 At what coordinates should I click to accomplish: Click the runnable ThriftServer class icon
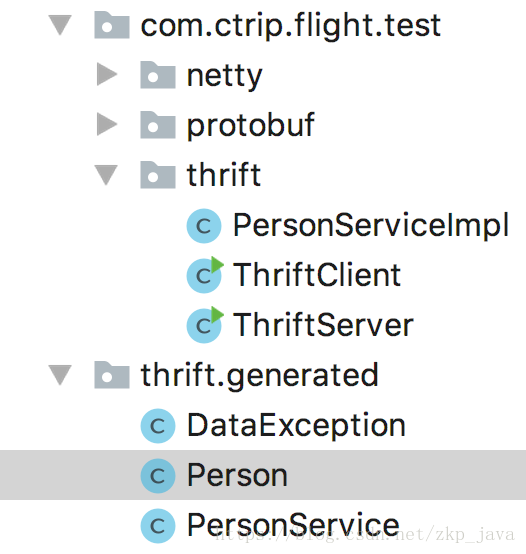point(205,325)
